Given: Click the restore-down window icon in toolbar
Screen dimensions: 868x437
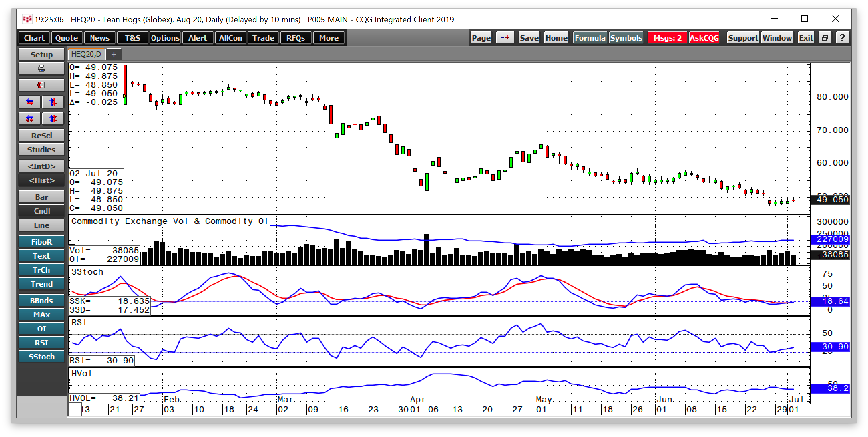Looking at the screenshot, I should (825, 38).
